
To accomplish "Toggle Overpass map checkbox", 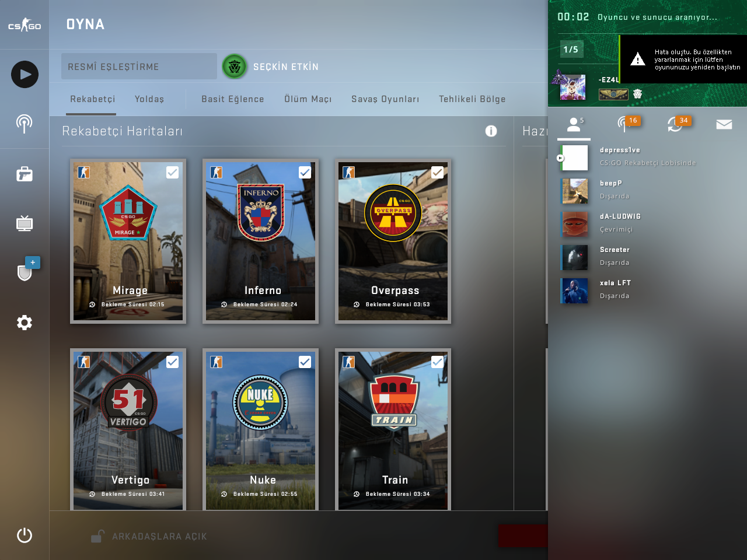I will (437, 172).
